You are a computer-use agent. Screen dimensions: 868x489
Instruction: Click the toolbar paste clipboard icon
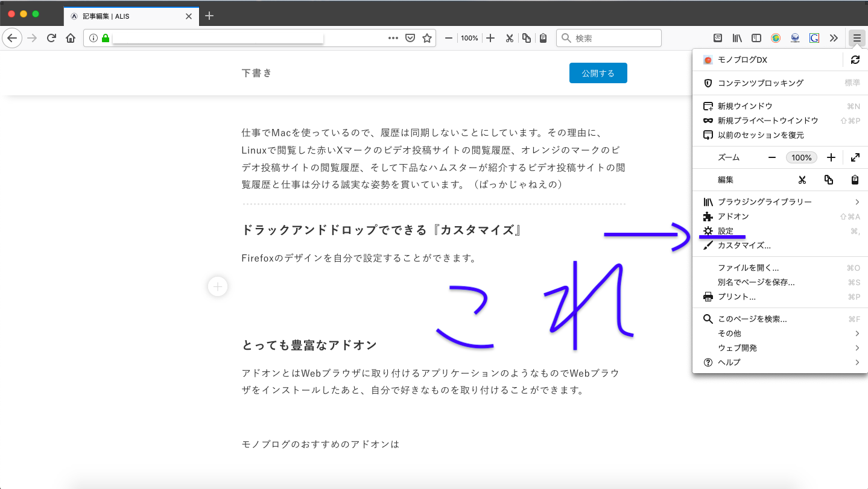(543, 38)
